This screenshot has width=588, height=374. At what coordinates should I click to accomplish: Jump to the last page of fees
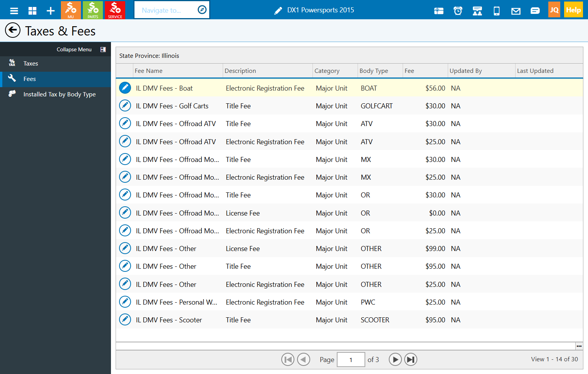click(411, 359)
